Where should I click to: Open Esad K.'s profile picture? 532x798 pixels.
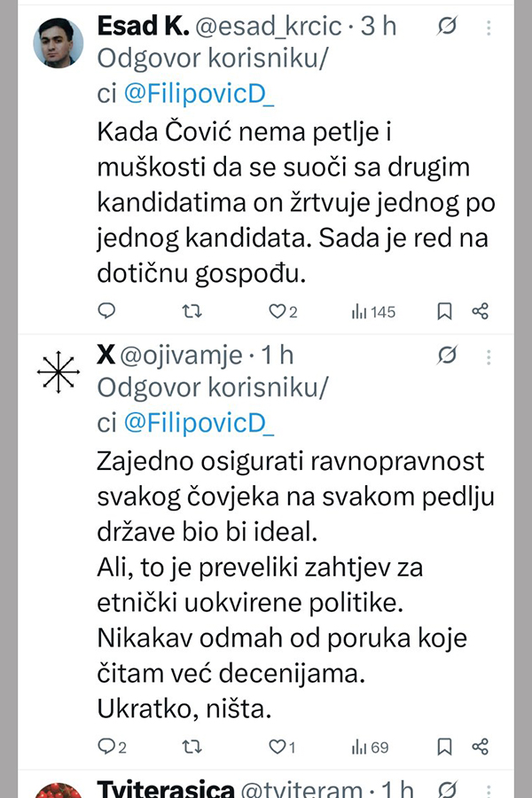[59, 42]
